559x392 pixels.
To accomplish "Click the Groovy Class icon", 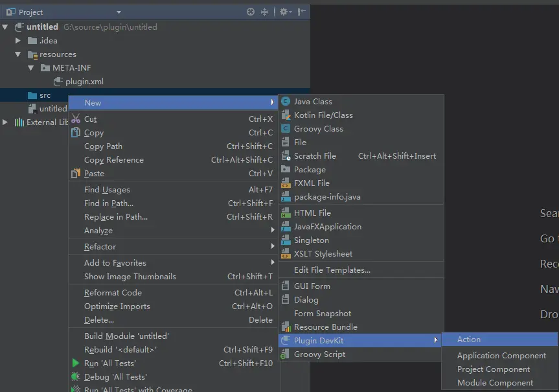I will [286, 128].
